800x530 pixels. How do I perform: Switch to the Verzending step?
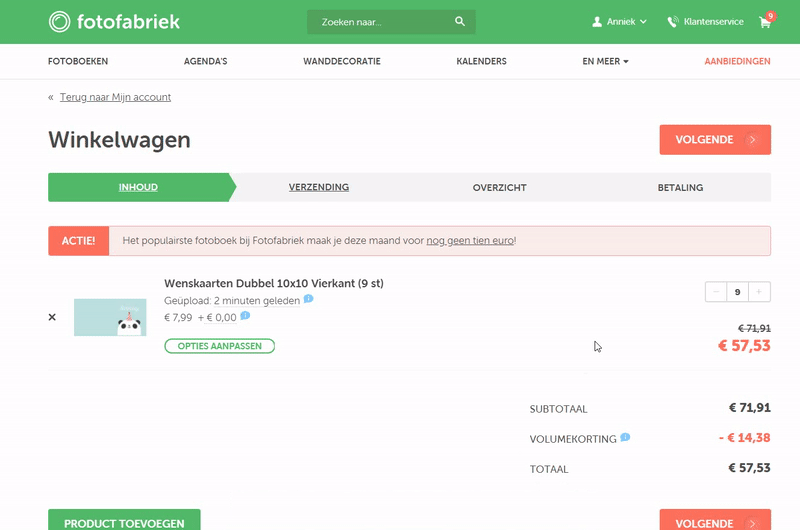tap(319, 187)
